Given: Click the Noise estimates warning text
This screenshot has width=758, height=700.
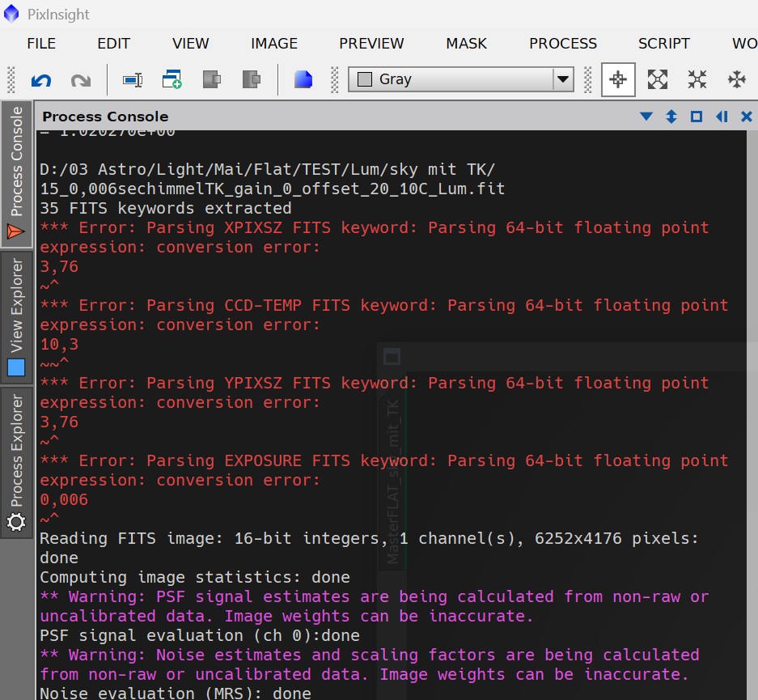Looking at the screenshot, I should (370, 664).
